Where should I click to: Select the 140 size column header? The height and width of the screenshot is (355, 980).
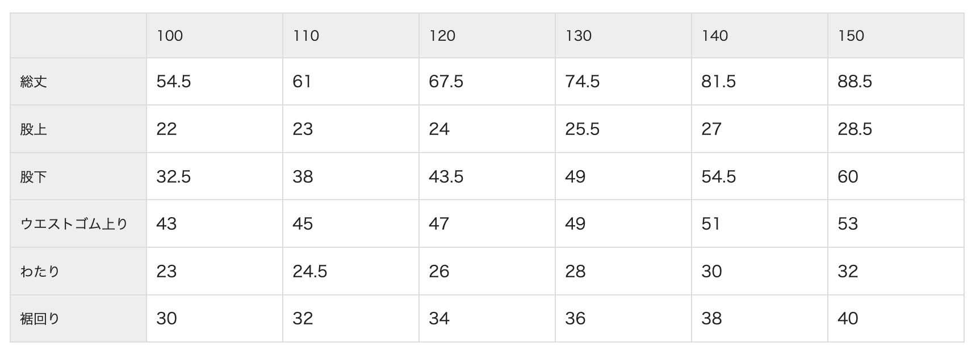(x=715, y=36)
